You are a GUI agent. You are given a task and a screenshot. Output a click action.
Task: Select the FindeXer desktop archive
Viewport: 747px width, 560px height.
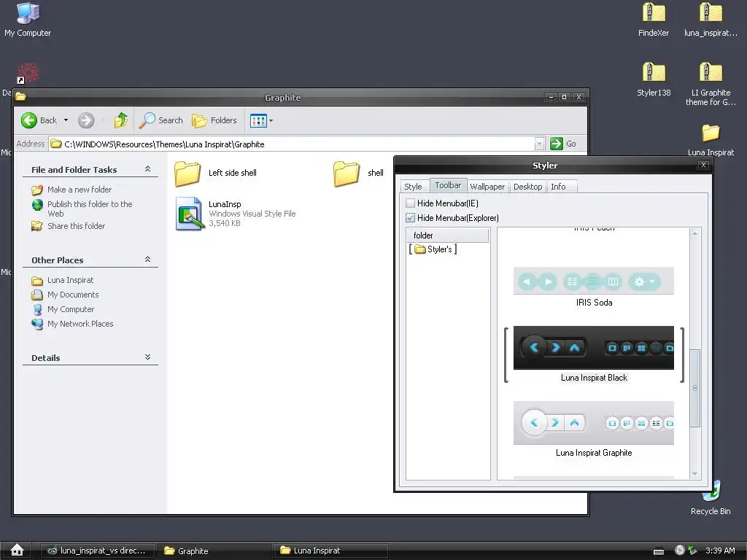[654, 20]
